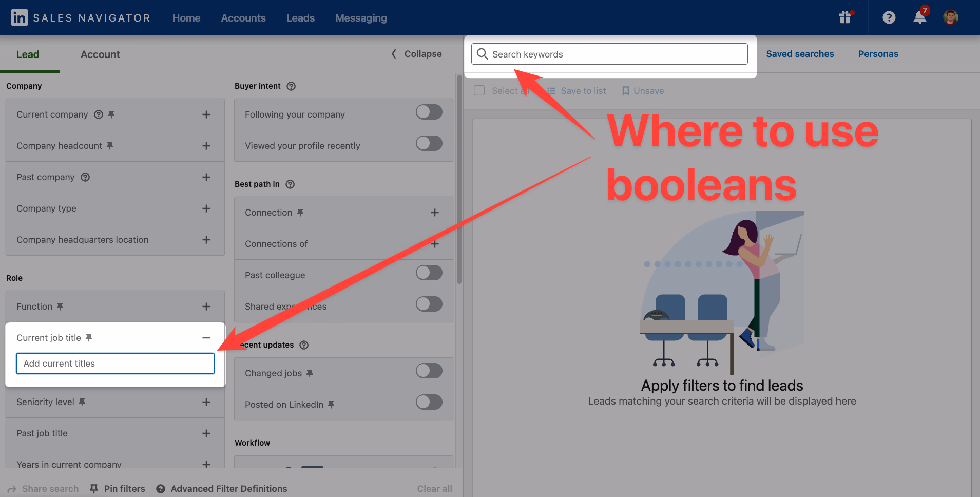
Task: Open the notifications bell icon
Action: pyautogui.click(x=920, y=17)
